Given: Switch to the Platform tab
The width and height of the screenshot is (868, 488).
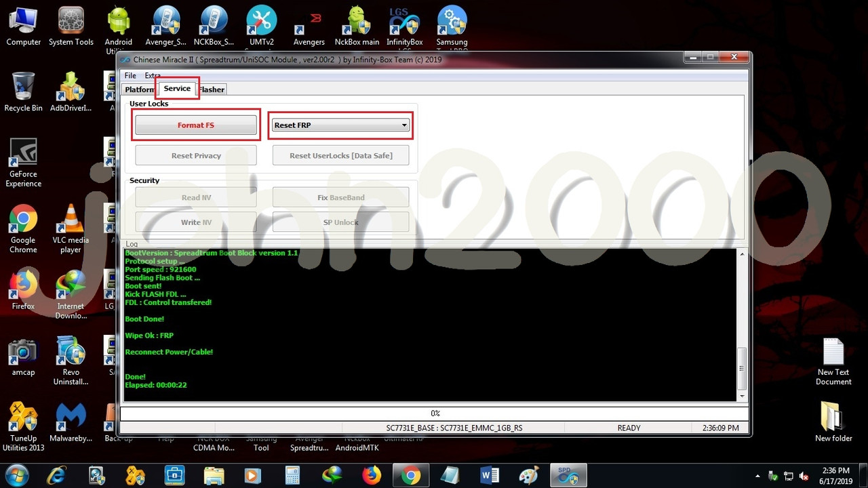Looking at the screenshot, I should pos(140,89).
